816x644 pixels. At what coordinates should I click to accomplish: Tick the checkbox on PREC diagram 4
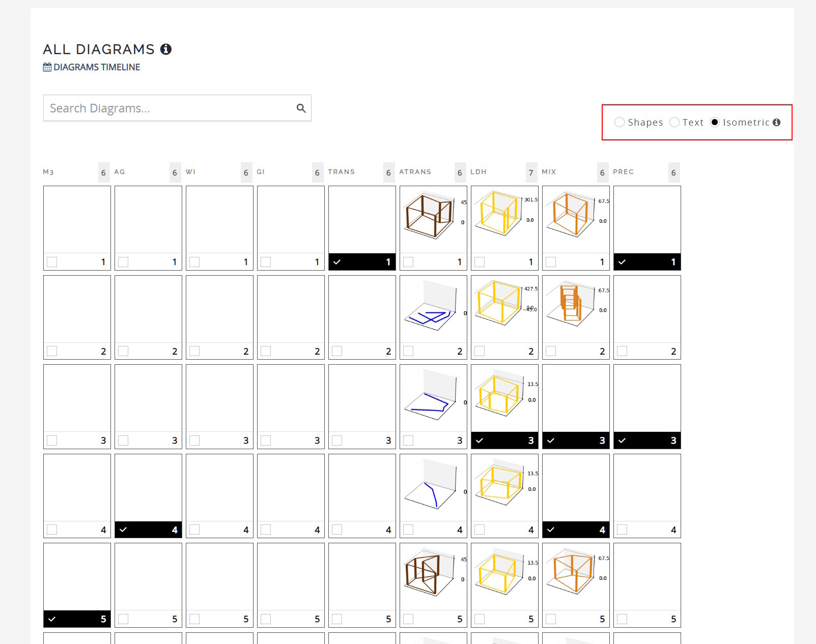coord(622,530)
